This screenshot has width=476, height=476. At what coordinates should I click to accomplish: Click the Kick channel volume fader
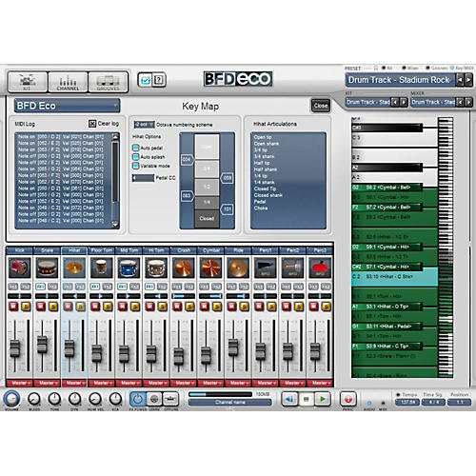[x=14, y=348]
